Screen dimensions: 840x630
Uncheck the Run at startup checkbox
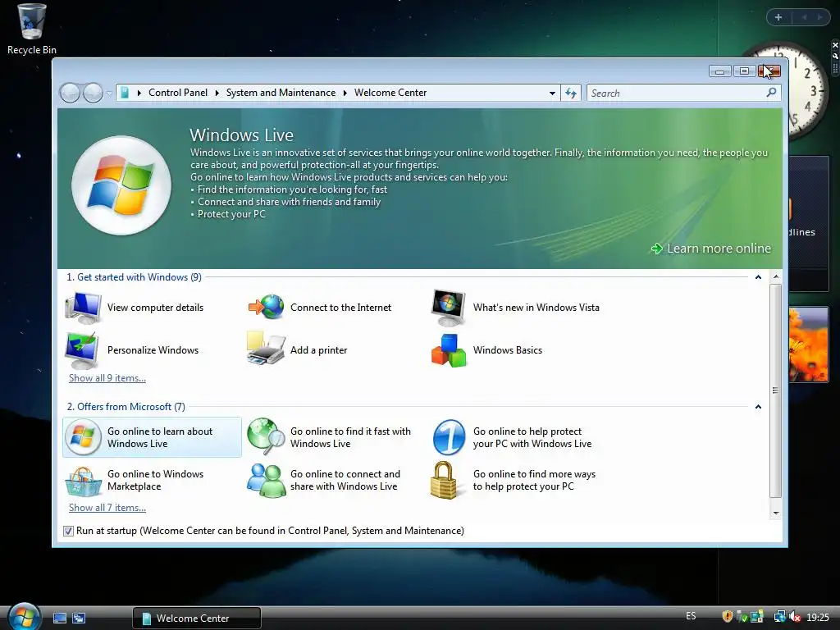click(x=68, y=531)
